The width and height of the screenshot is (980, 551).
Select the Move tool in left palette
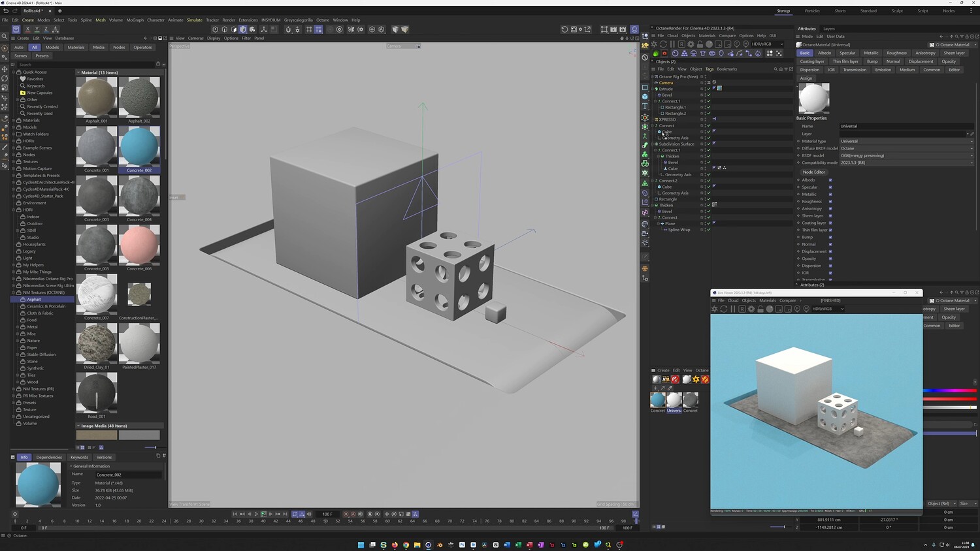click(5, 69)
